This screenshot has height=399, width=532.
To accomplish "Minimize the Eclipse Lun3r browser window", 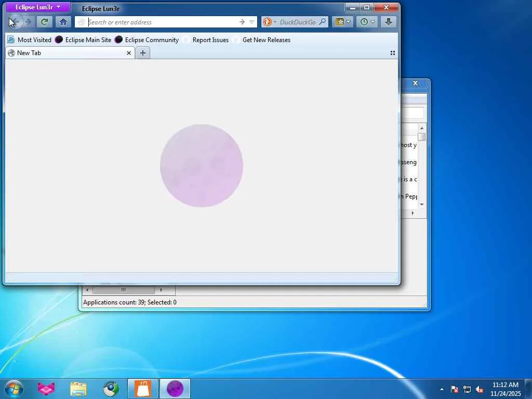I will tap(353, 7).
